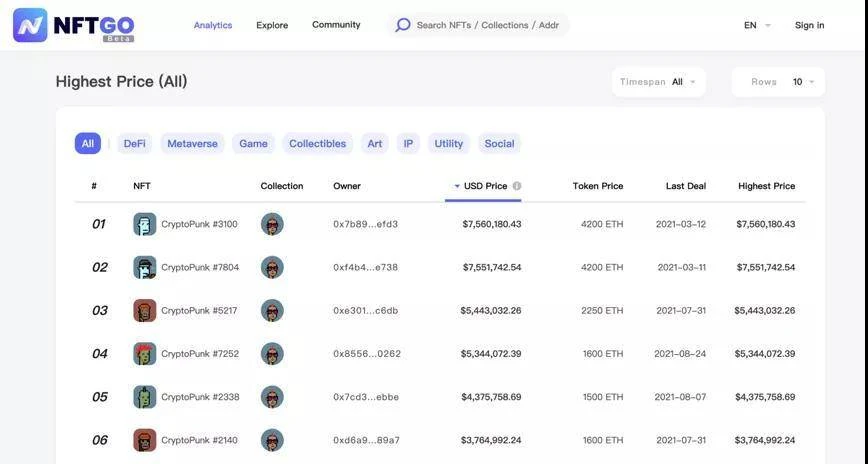Open CryptoPunk #5217 thumbnail
This screenshot has width=868, height=464.
pos(144,311)
